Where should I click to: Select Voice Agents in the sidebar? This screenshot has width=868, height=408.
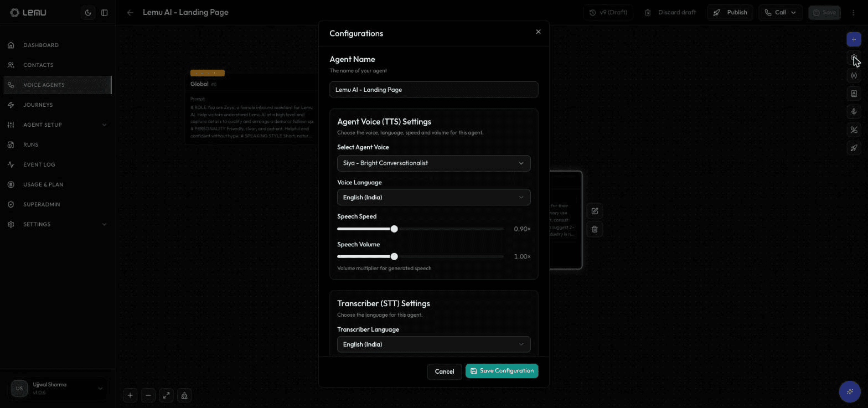click(58, 85)
